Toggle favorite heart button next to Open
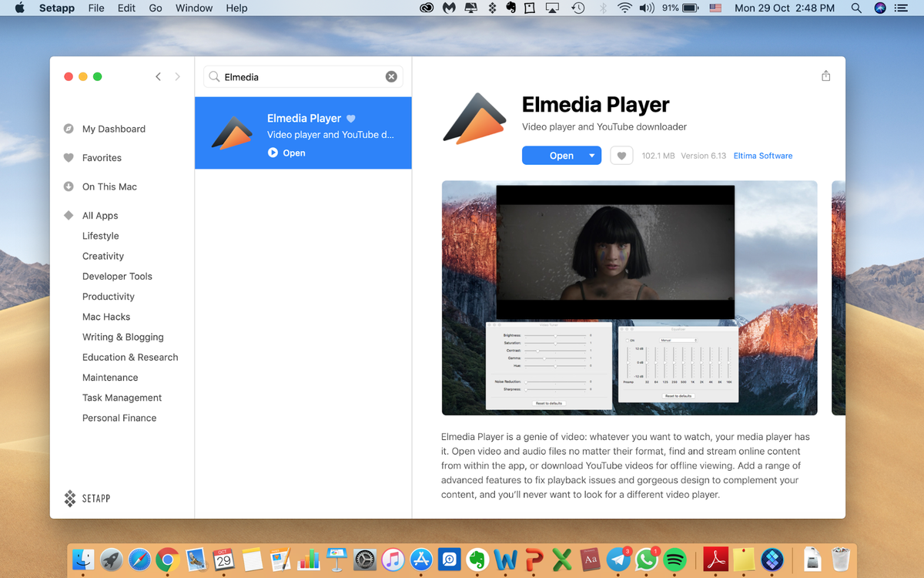The image size is (924, 578). pos(621,156)
